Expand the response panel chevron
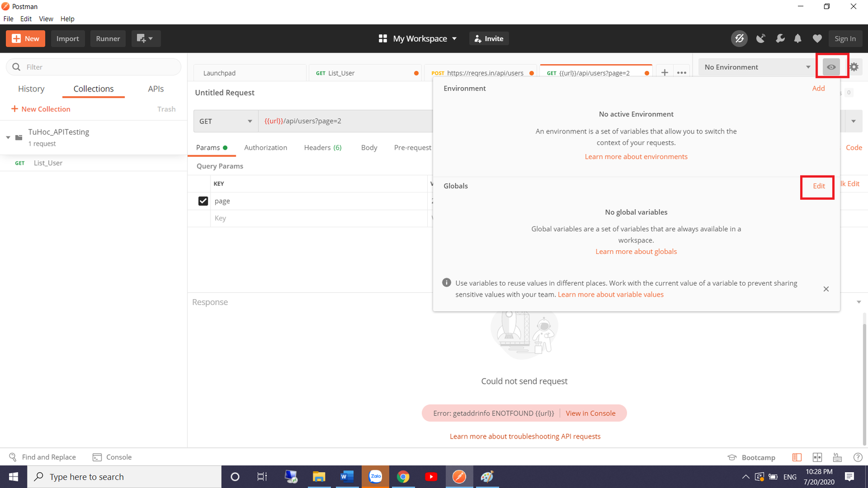868x488 pixels. 859,302
